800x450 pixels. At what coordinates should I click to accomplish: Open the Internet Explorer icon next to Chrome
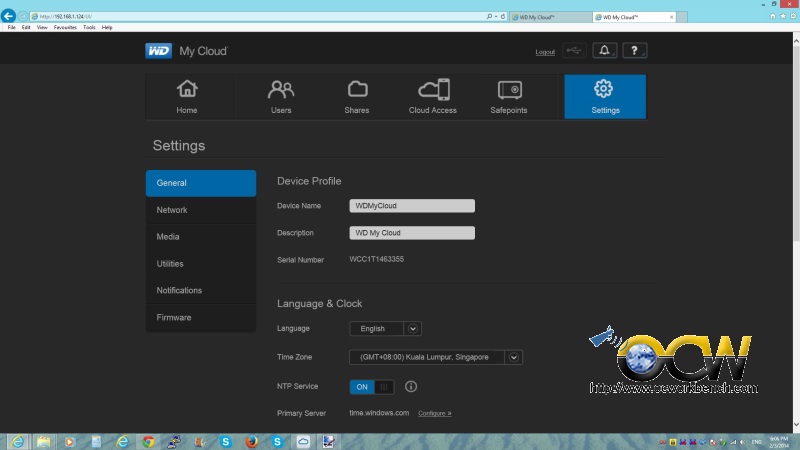click(122, 442)
